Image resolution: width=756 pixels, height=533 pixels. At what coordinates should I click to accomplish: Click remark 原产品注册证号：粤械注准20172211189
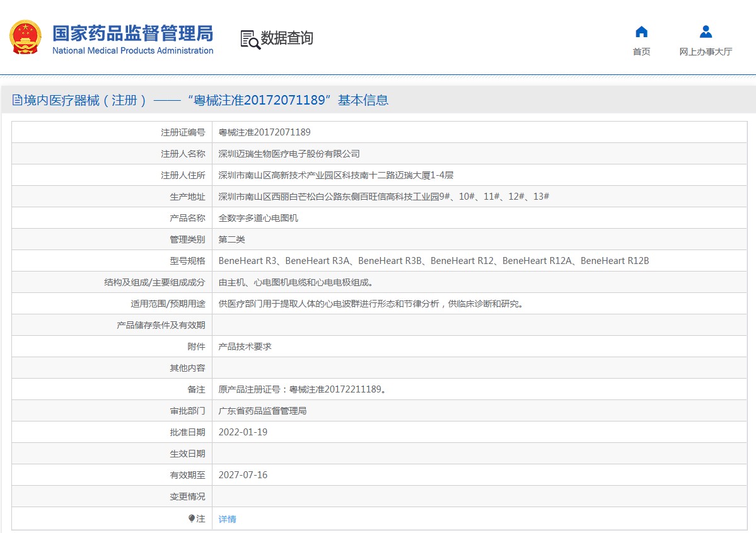[x=302, y=389]
